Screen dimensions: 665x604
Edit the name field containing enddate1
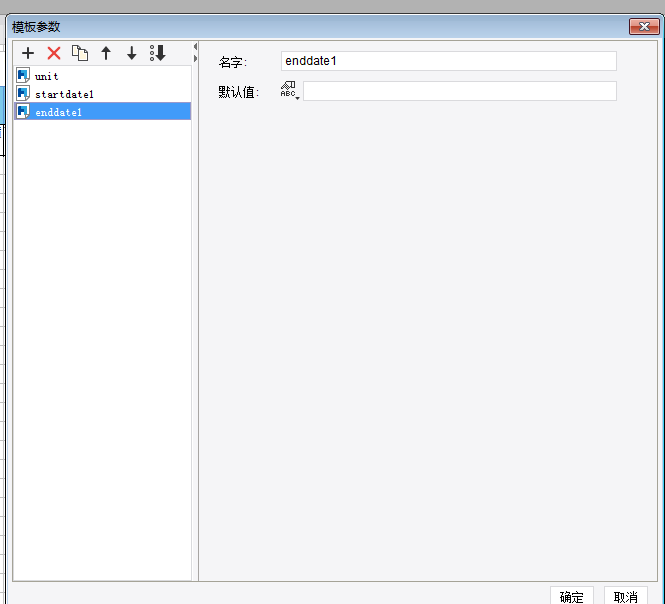click(449, 61)
